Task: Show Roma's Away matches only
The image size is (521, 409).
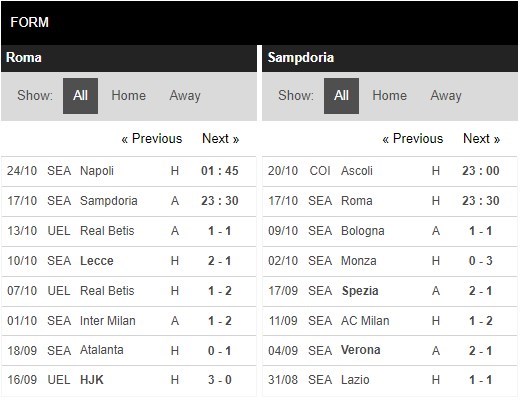Action: (185, 96)
